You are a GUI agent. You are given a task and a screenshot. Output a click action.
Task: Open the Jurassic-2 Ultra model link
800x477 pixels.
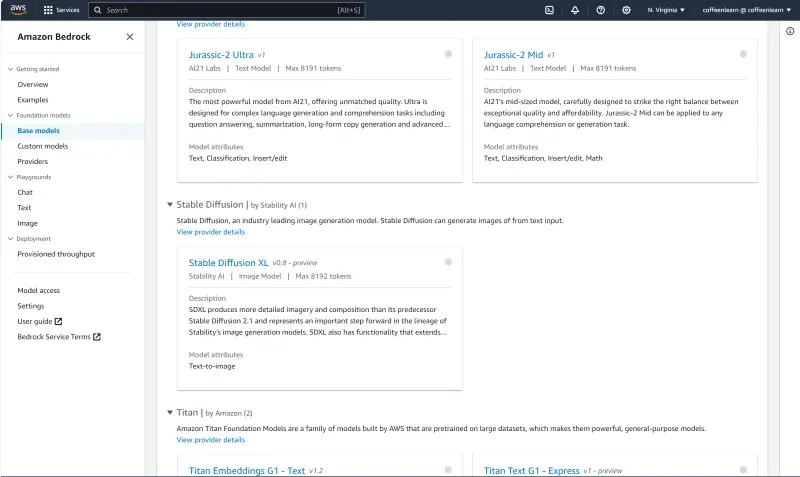click(221, 55)
